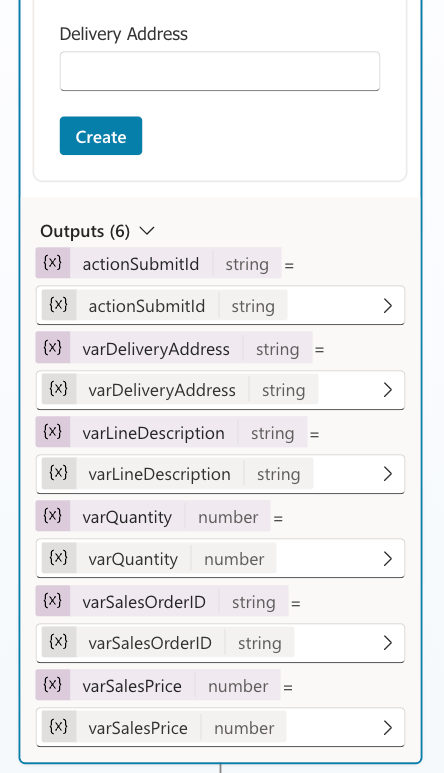444x773 pixels.
Task: Click gray variable icon in actionSubmitId field
Action: coord(59,305)
